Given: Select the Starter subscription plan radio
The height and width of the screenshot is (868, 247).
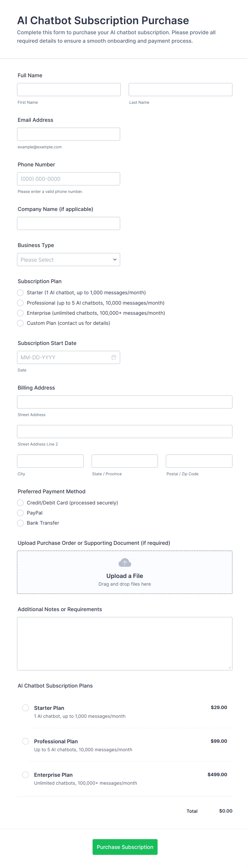Looking at the screenshot, I should point(20,292).
